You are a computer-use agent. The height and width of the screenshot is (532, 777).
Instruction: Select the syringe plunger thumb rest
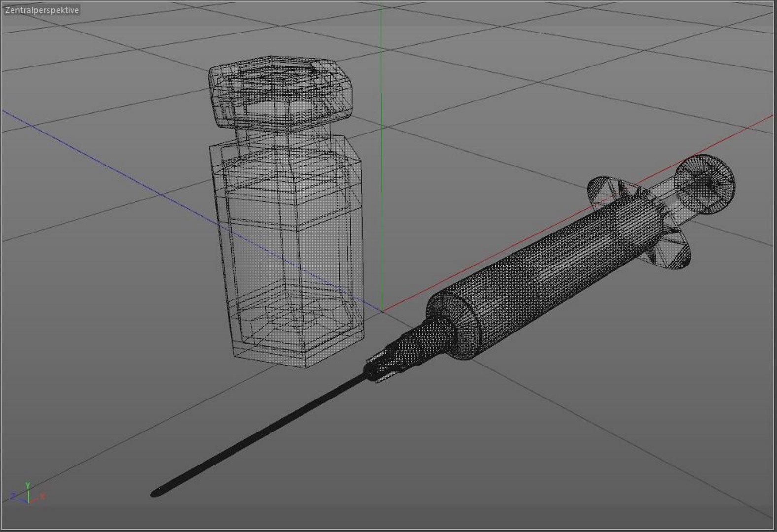point(705,184)
